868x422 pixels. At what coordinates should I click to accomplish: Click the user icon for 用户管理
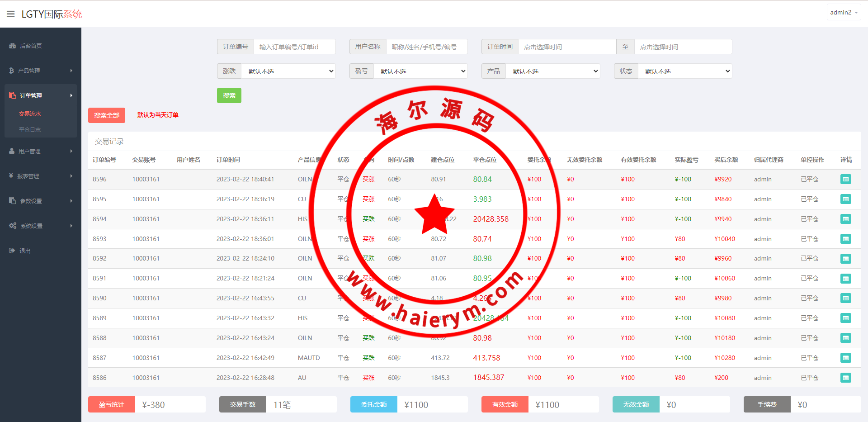[12, 151]
